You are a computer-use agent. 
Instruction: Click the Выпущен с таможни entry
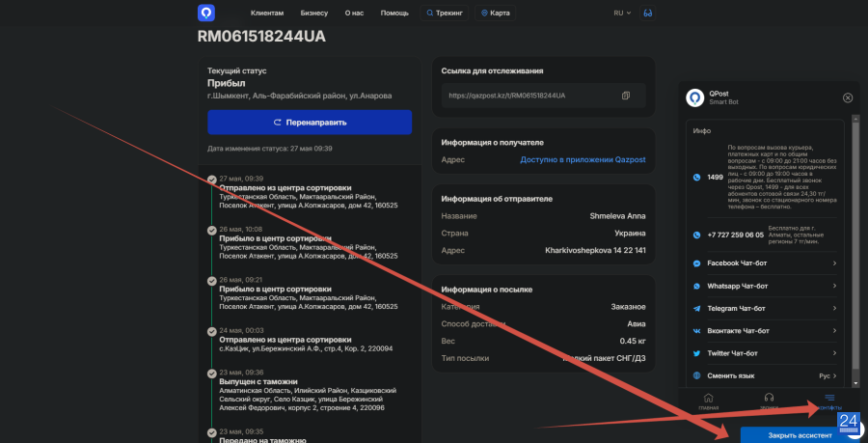[x=258, y=381]
